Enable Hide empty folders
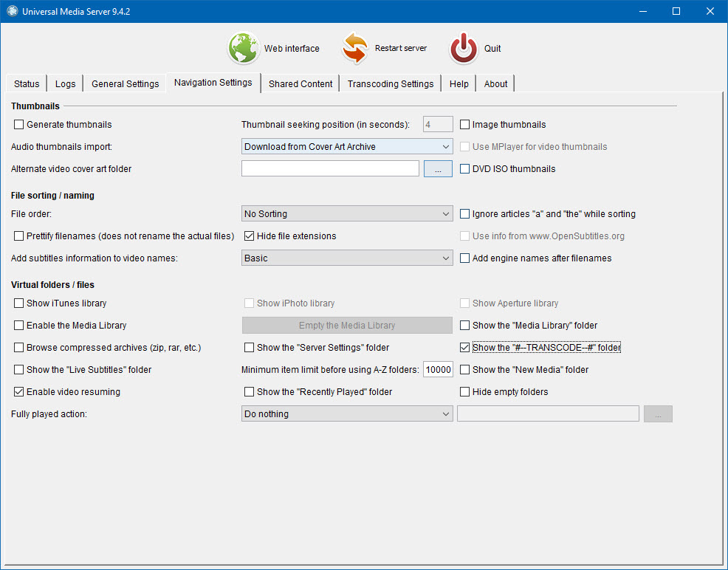 464,392
